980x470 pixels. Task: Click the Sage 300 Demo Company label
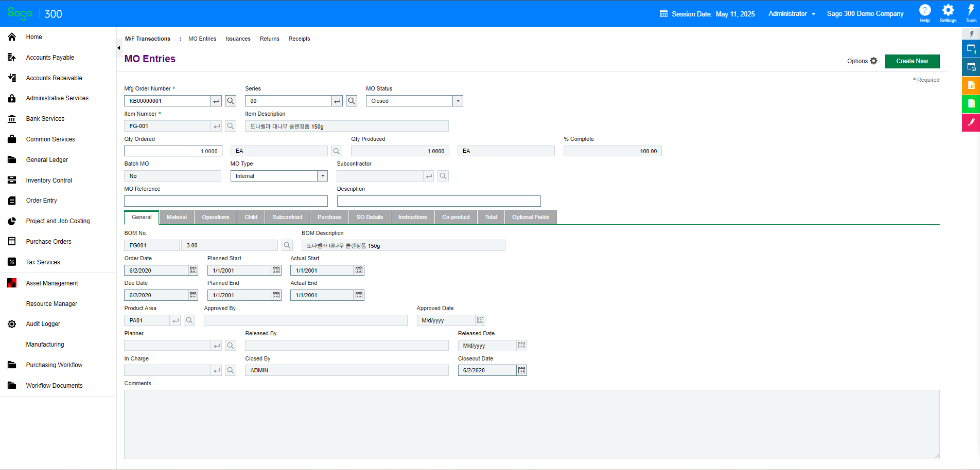coord(865,14)
